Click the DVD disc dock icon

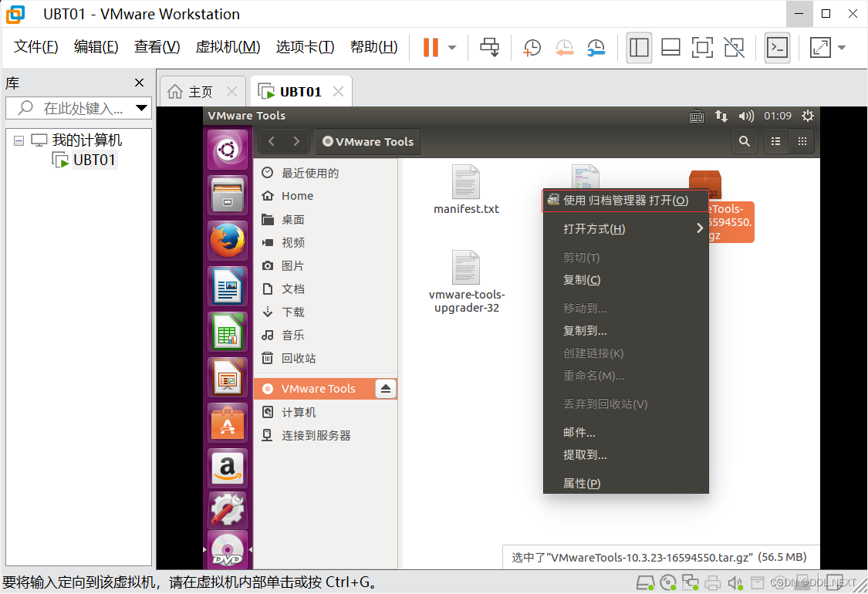(x=228, y=550)
